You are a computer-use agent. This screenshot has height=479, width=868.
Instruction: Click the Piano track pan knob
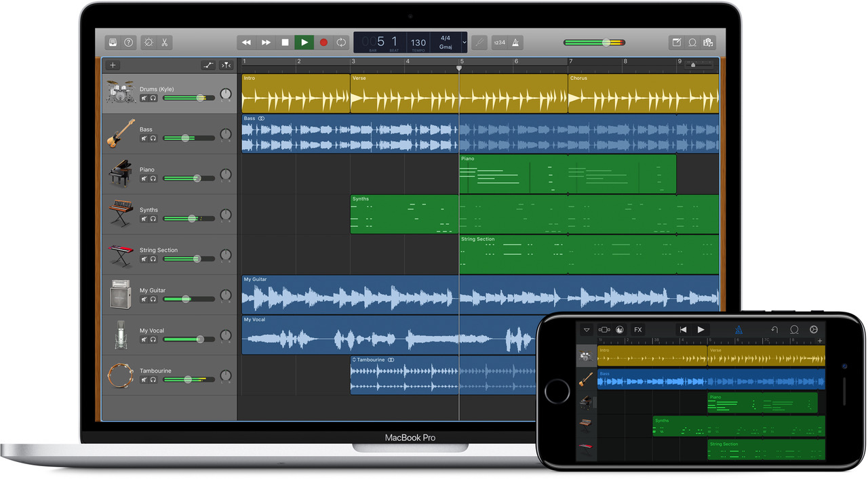point(225,175)
